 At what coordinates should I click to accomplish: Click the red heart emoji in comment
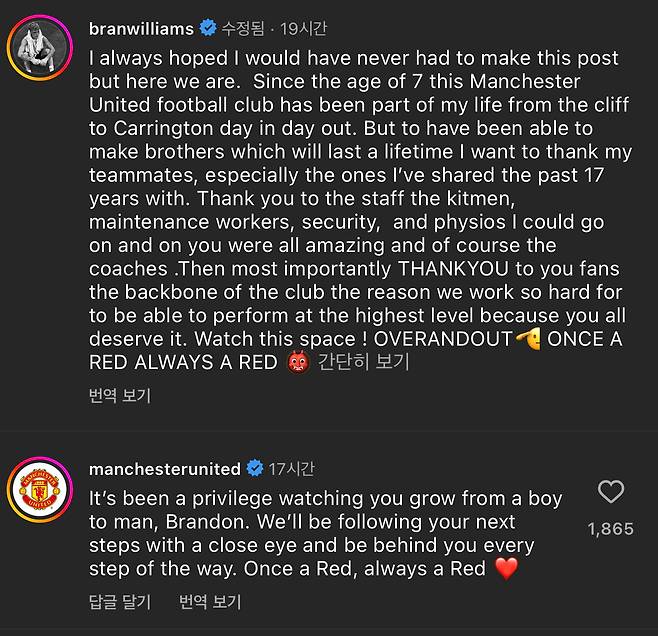[x=507, y=569]
